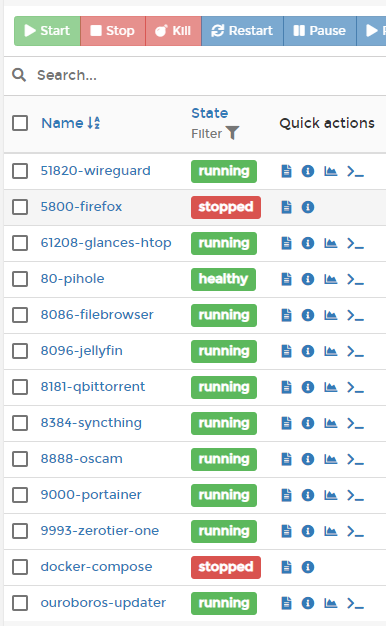This screenshot has height=626, width=390.
Task: Check the 8384-syncthing row checkbox
Action: tap(20, 423)
